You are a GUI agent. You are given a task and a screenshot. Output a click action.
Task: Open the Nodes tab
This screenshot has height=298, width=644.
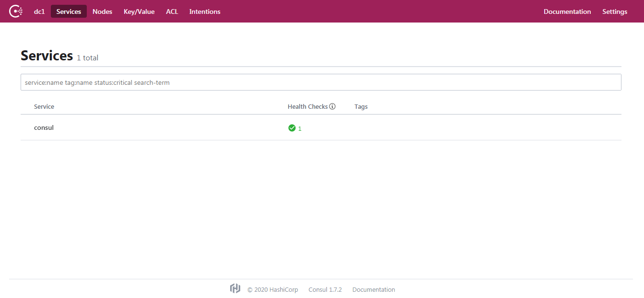coord(102,11)
